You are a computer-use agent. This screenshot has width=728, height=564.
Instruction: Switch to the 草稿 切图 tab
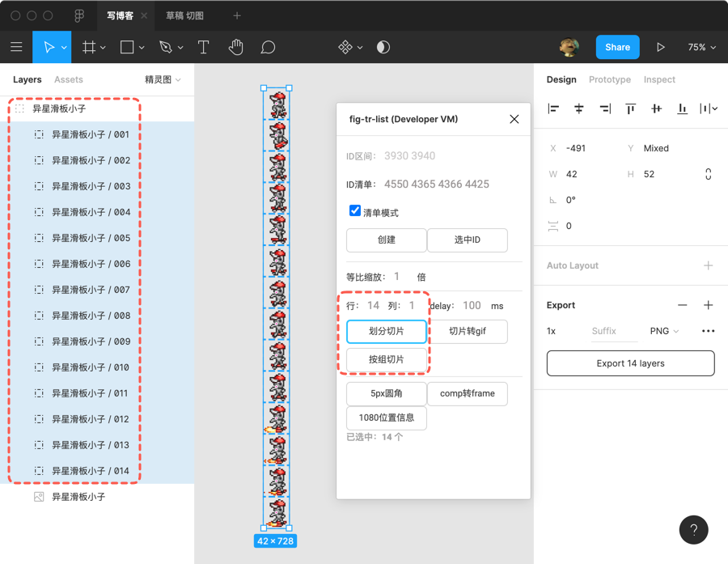click(184, 16)
